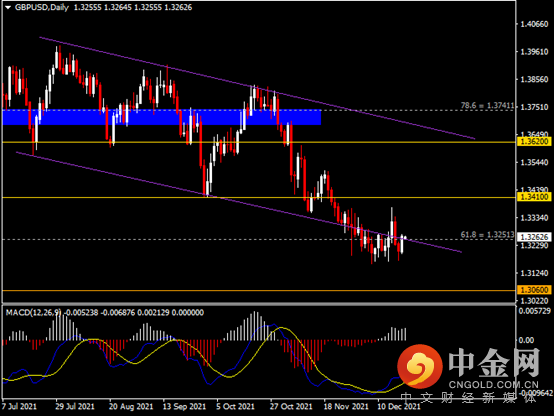554x416 pixels.
Task: Select the MACD scale value 0.005729
Action: click(535, 311)
